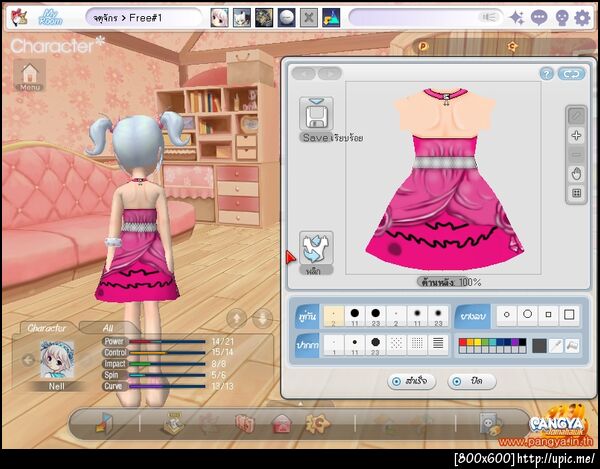The height and width of the screenshot is (469, 600).
Task: Select the hand pan tool
Action: point(576,174)
